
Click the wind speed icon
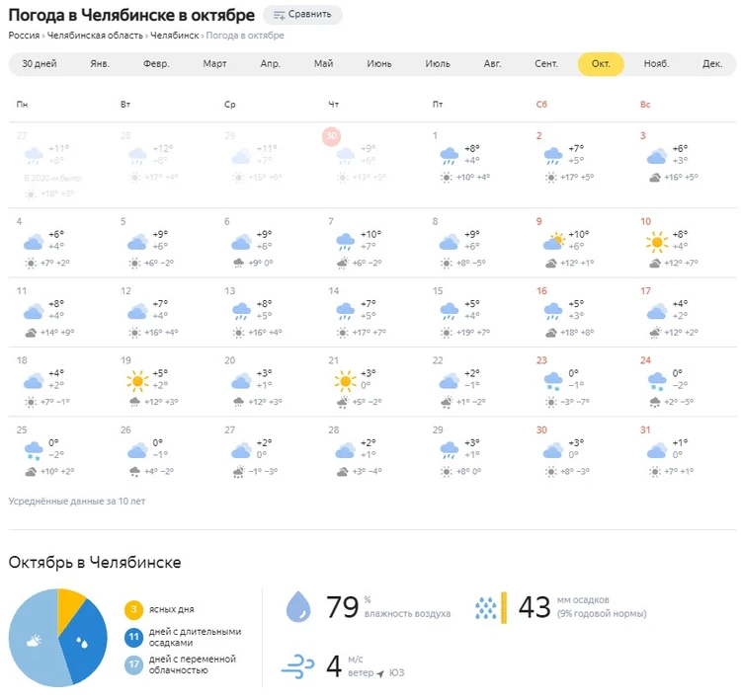pyautogui.click(x=297, y=666)
